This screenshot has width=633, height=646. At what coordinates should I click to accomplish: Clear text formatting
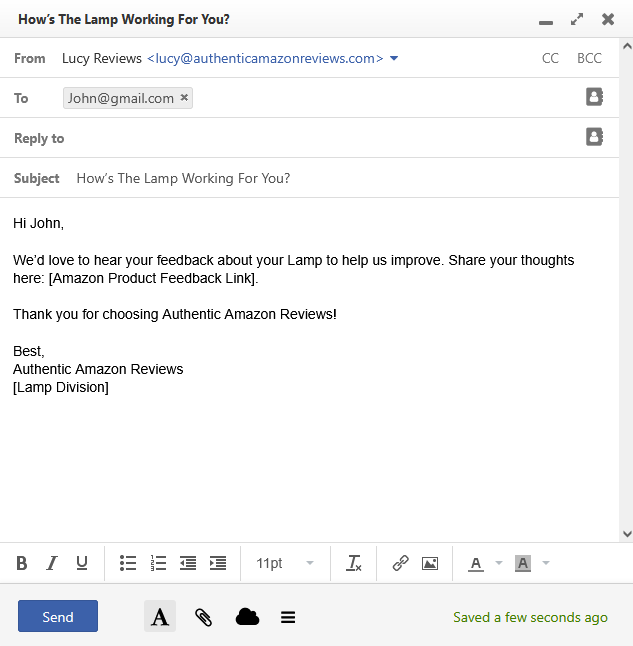(354, 563)
